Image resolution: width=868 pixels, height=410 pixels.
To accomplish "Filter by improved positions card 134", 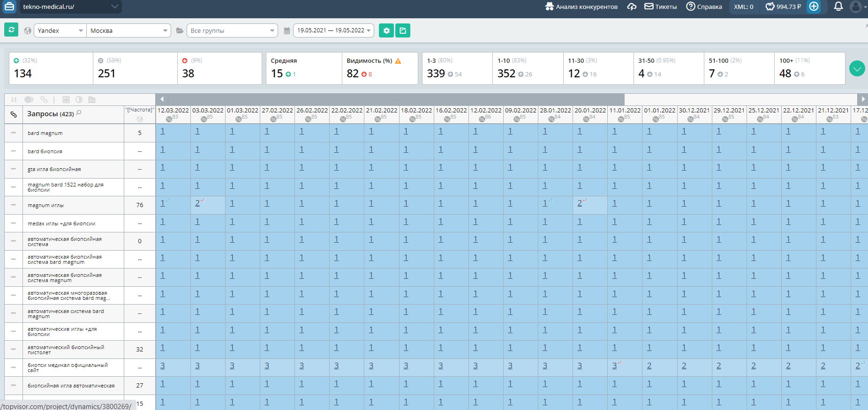I will tap(51, 68).
